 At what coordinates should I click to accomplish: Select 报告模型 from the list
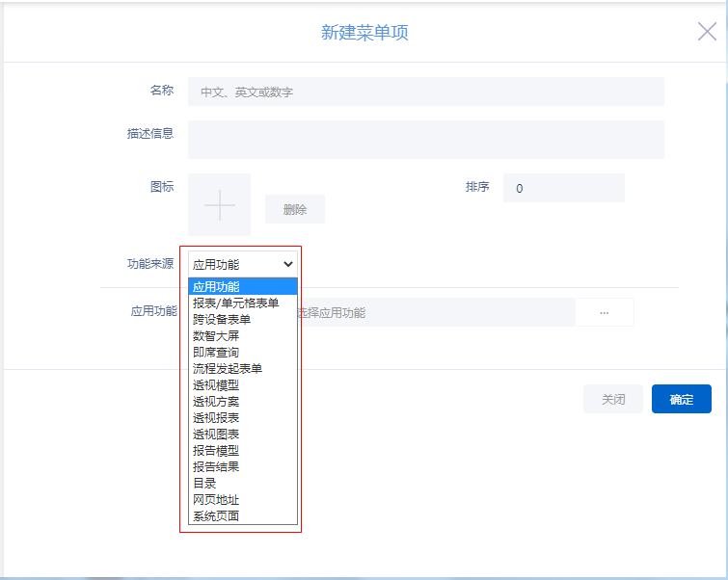click(216, 450)
